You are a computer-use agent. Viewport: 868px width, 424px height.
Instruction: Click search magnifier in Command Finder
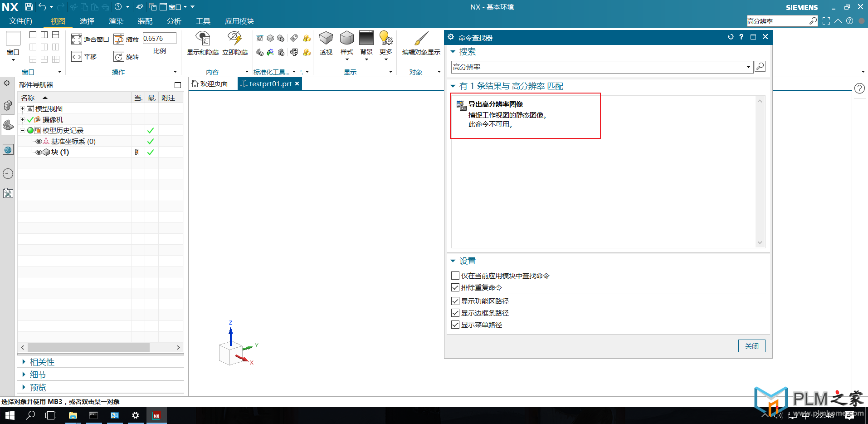click(760, 67)
